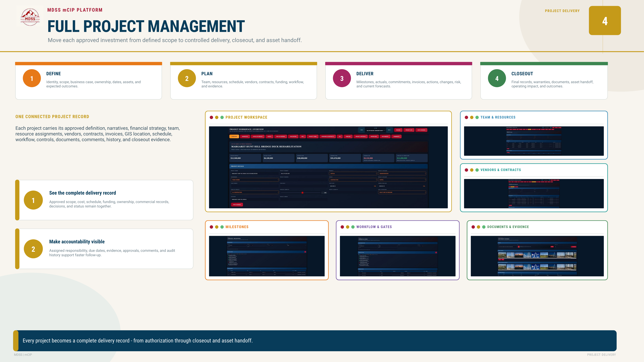Viewport: 644px width, 362px height.
Task: Click the Location input field
Action: click(255, 199)
